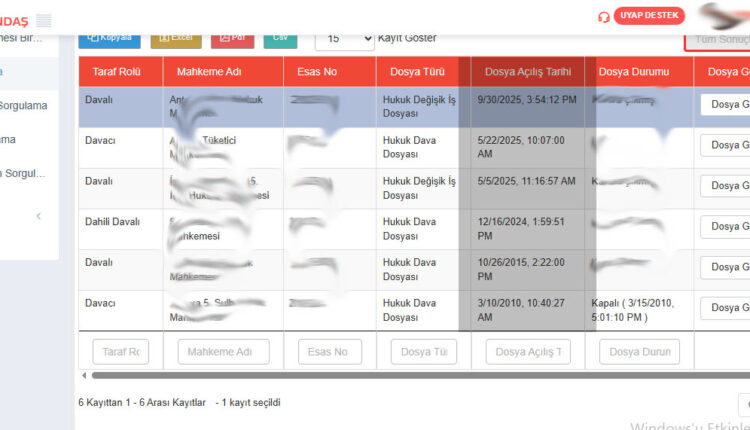The width and height of the screenshot is (750, 430).
Task: Click scrollbar left arrow under table
Action: [83, 376]
